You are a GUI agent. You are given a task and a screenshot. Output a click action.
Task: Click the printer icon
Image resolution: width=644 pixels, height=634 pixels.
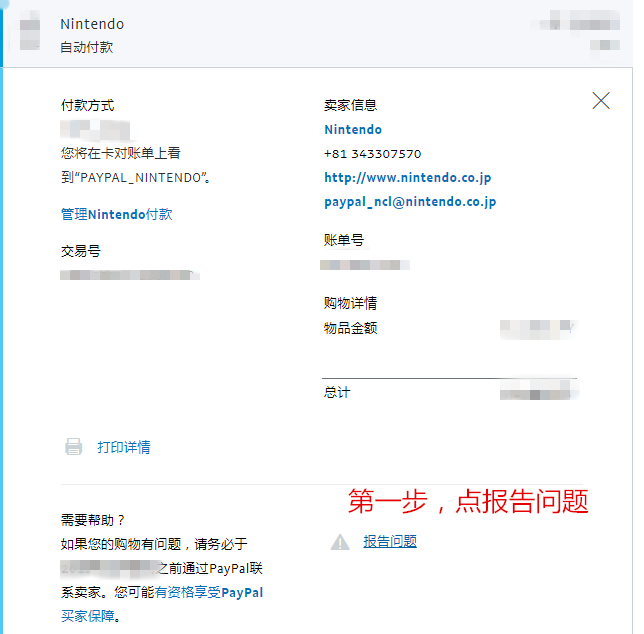74,446
